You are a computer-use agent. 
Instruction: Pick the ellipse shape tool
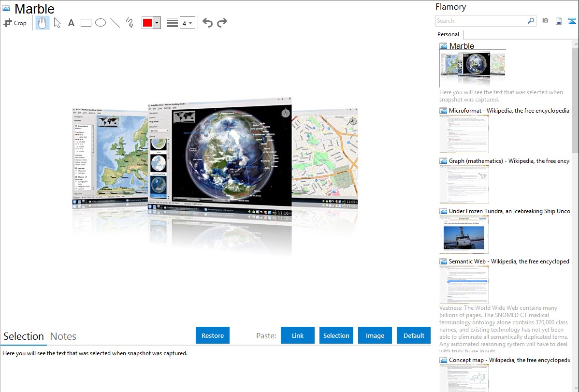pos(101,23)
